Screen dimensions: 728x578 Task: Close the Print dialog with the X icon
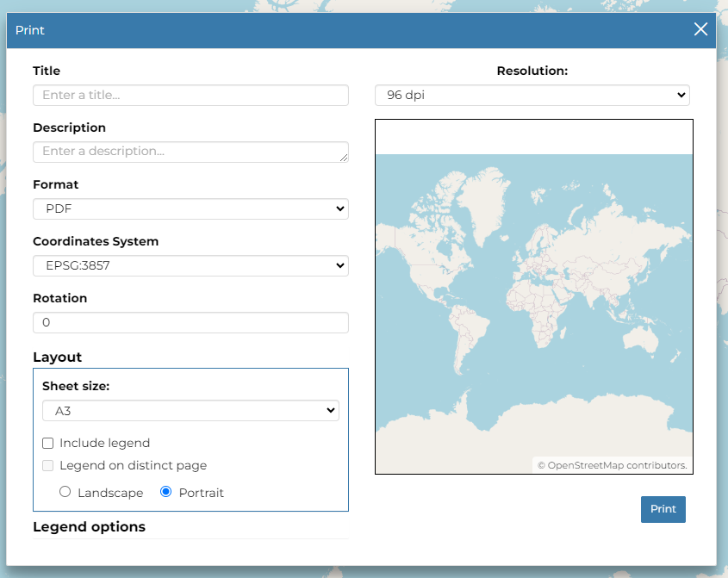700,30
